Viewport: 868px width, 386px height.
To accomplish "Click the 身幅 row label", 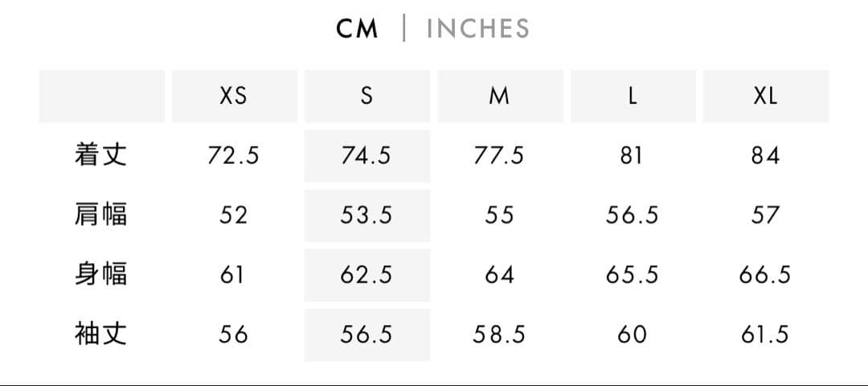I will click(x=101, y=274).
